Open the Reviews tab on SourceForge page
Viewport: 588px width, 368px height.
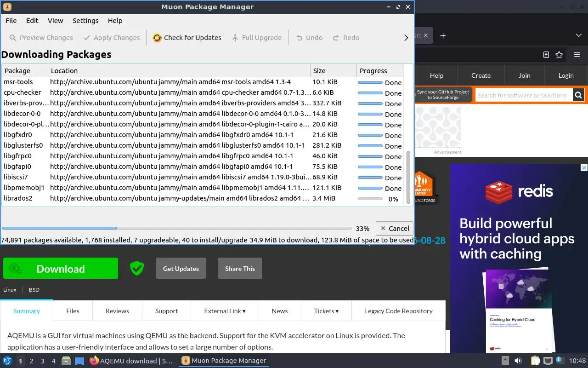coord(117,311)
